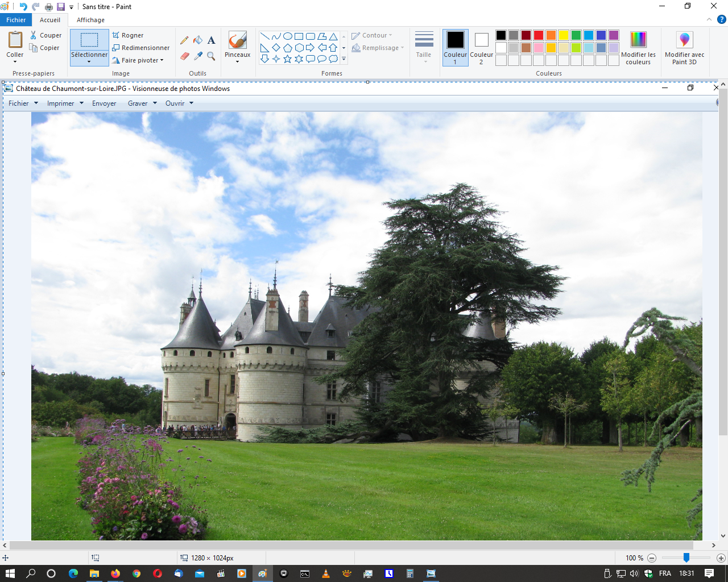Pick the Eraser tool
The height and width of the screenshot is (582, 728).
pos(184,56)
